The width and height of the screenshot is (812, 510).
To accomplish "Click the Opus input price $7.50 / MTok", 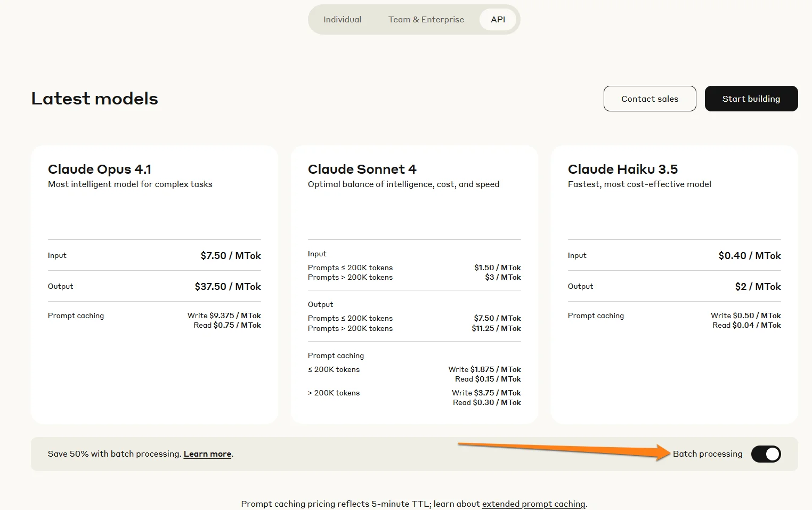I will [231, 256].
